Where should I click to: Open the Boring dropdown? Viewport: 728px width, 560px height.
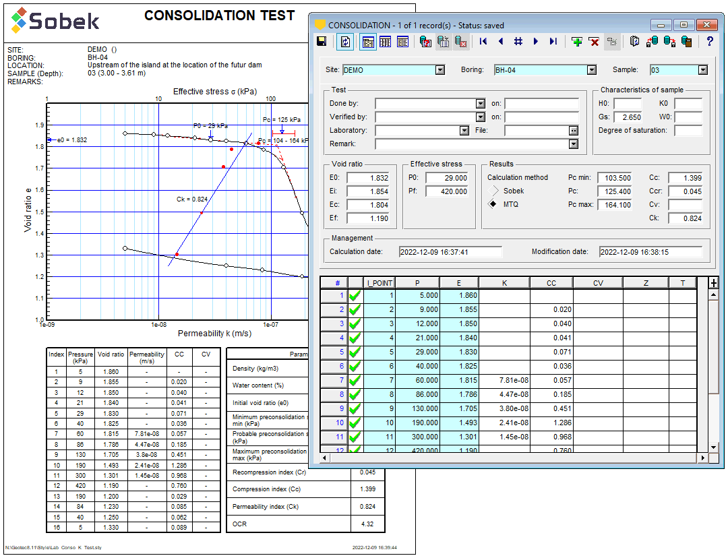tap(592, 70)
